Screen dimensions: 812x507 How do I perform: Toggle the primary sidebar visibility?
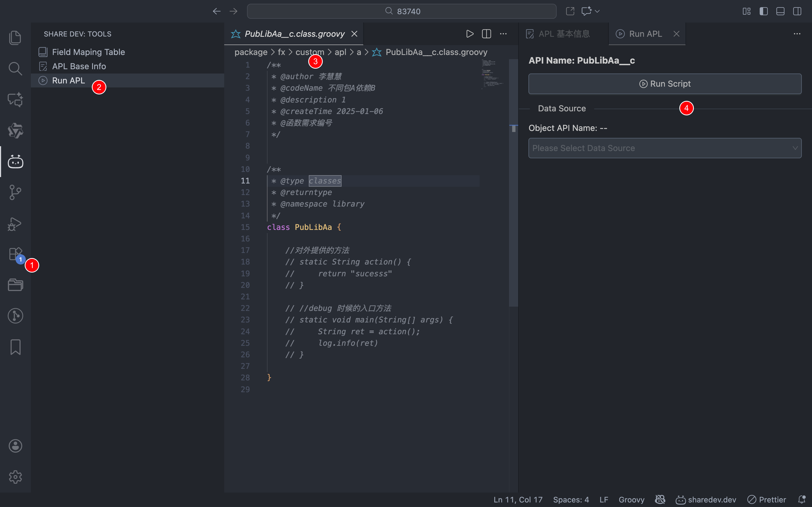coord(763,11)
